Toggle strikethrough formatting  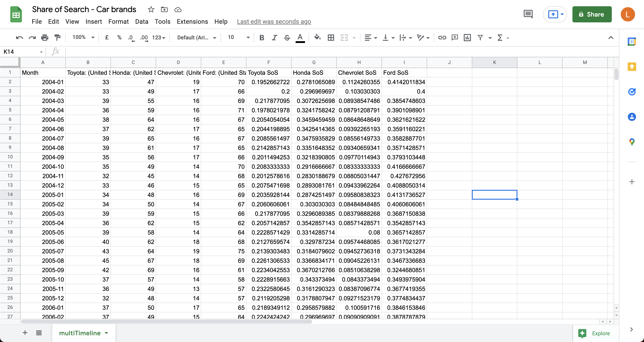point(287,38)
